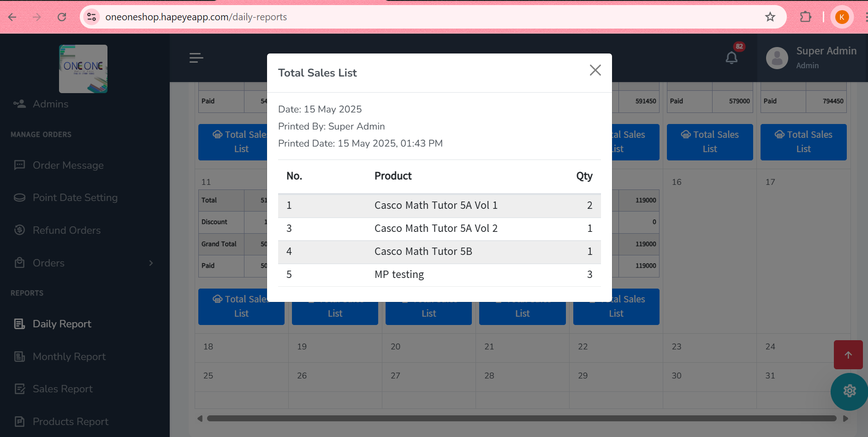Screen dimensions: 868x437
Task: Click the browser back arrow
Action: coord(12,17)
